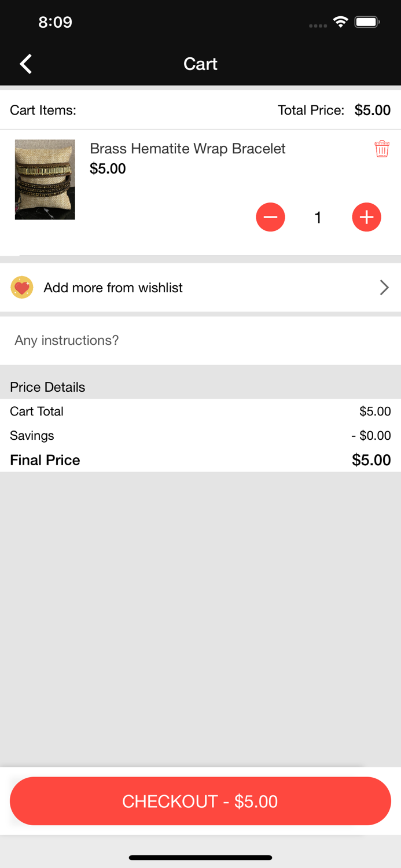
Task: Tap the back arrow in header
Action: pyautogui.click(x=26, y=64)
